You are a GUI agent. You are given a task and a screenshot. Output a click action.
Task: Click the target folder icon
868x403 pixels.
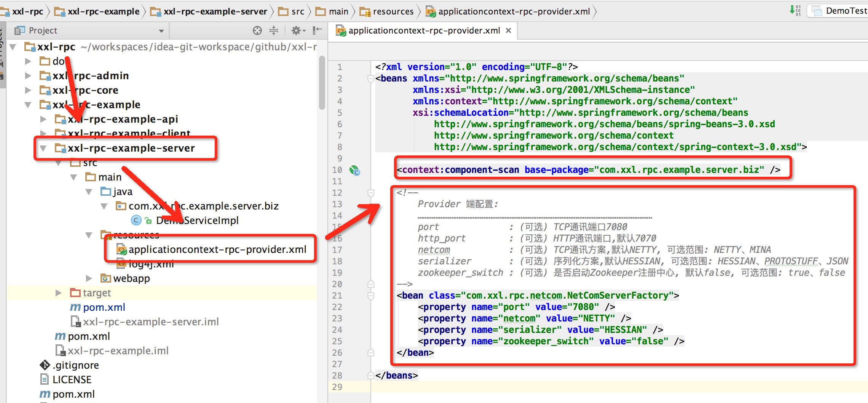point(75,293)
